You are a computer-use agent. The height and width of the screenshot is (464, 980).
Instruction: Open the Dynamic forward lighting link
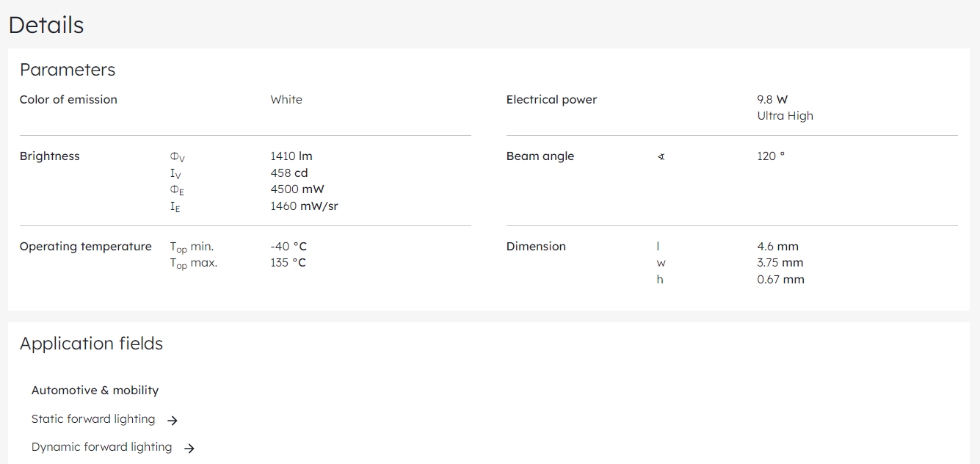click(101, 447)
